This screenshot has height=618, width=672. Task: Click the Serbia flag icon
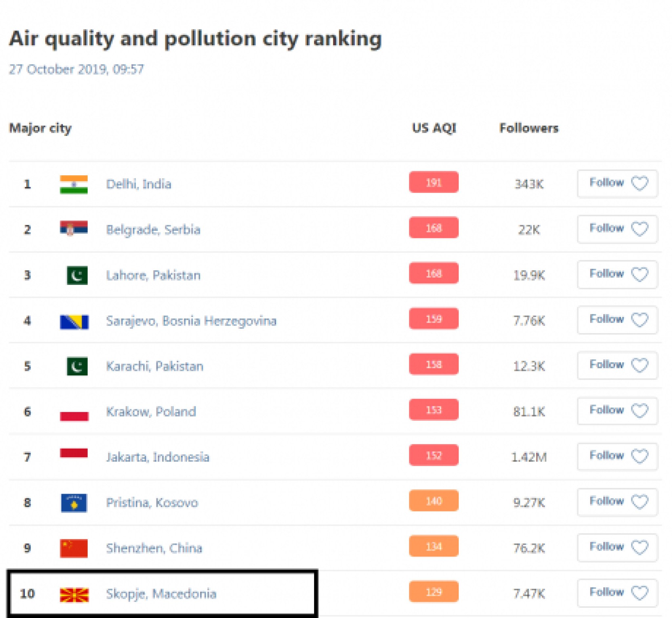[x=73, y=228]
